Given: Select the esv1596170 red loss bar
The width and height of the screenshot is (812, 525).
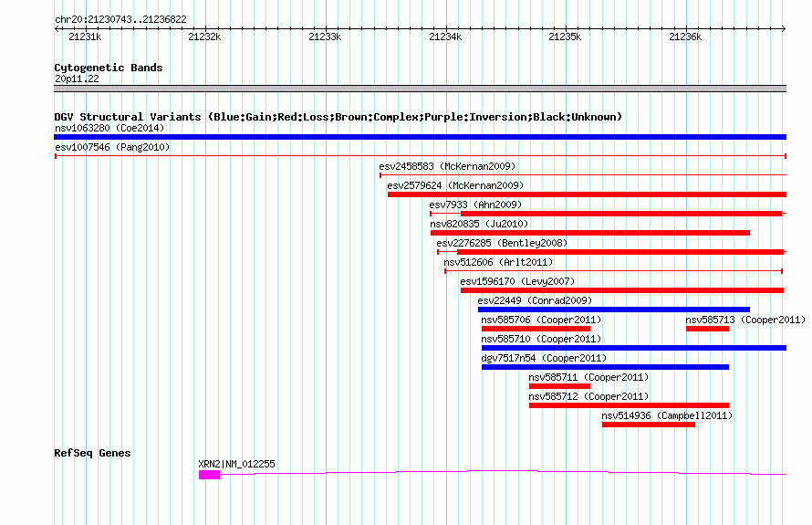Looking at the screenshot, I should [x=622, y=290].
